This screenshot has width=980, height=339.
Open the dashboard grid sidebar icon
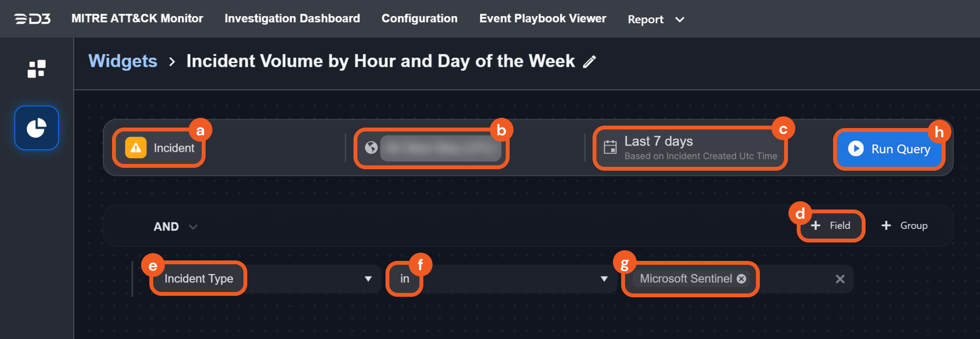(36, 69)
